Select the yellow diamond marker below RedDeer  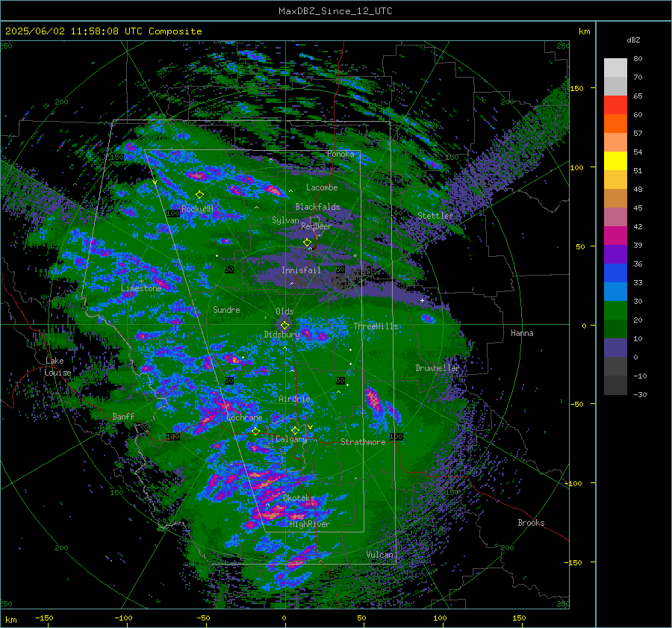pyautogui.click(x=307, y=243)
